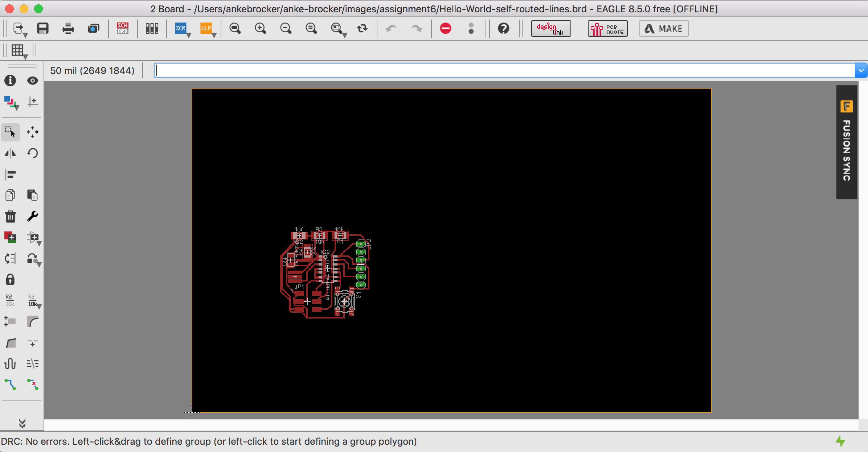Image resolution: width=868 pixels, height=452 pixels.
Task: Select the Optimize tool
Action: pos(33,343)
